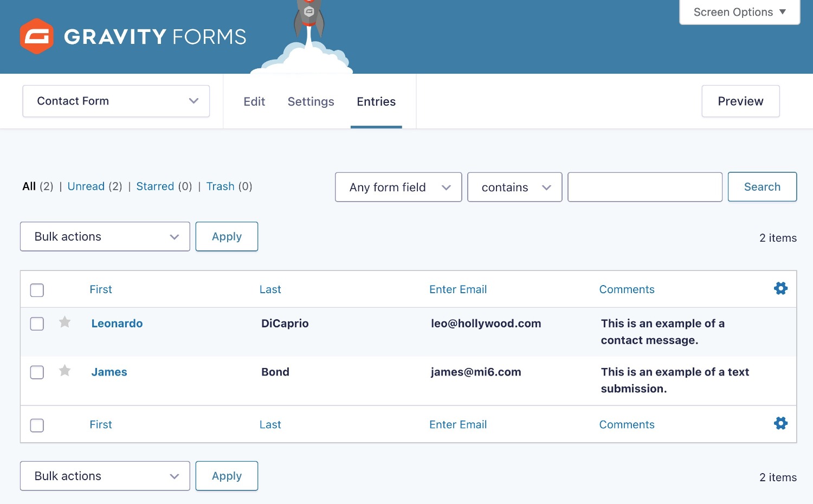View Trash entries

[220, 186]
